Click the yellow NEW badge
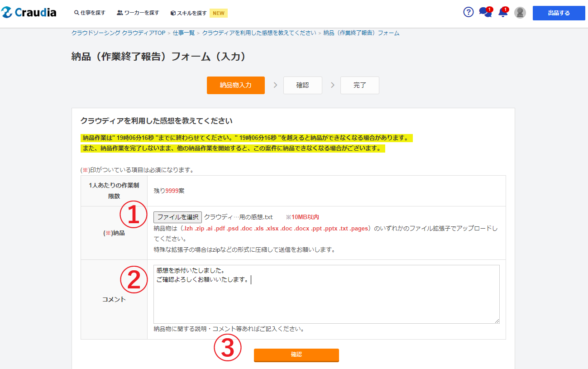The image size is (588, 369). tap(219, 13)
